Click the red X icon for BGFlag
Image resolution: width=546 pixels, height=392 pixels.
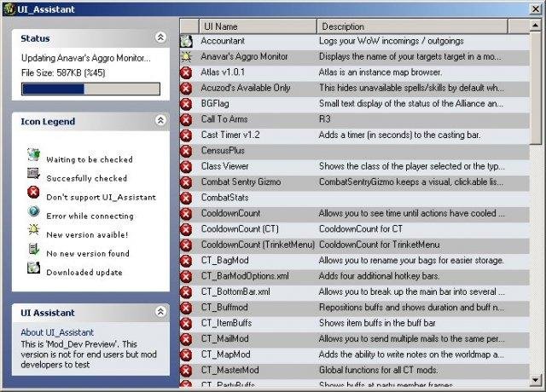point(186,104)
